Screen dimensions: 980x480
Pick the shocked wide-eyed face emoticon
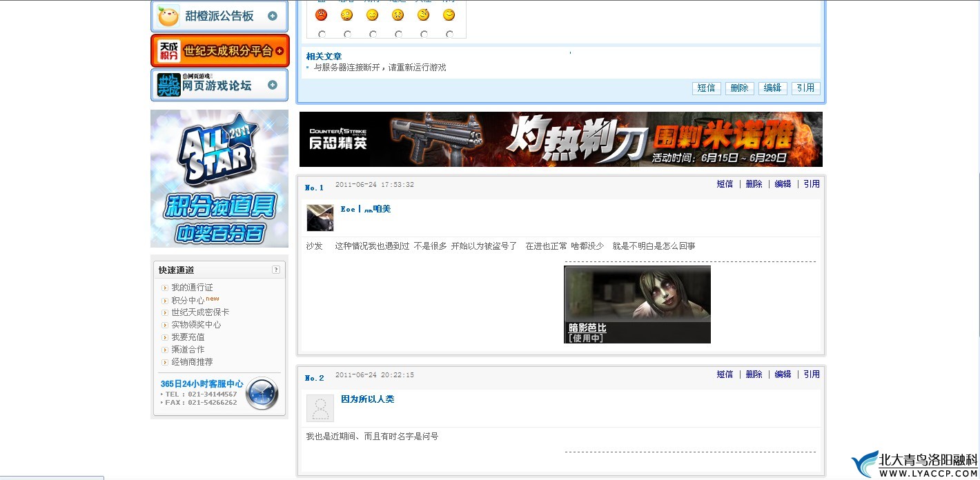tap(347, 15)
